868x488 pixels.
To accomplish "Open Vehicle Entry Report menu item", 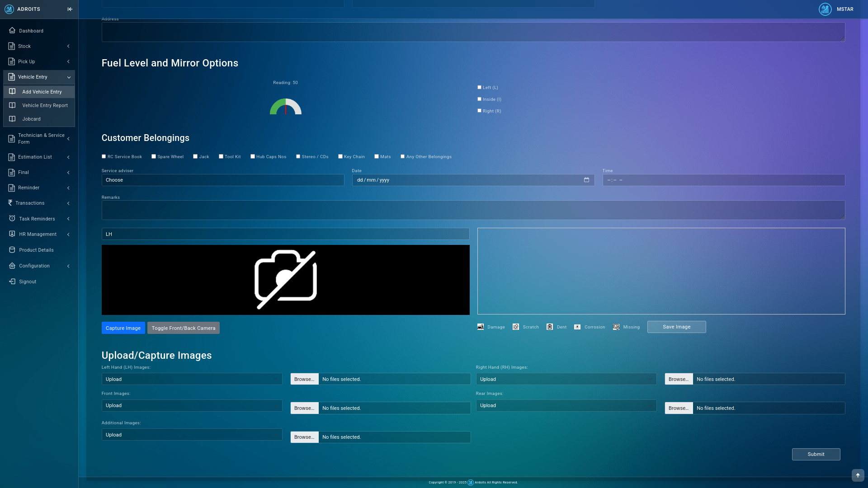I will pyautogui.click(x=45, y=105).
